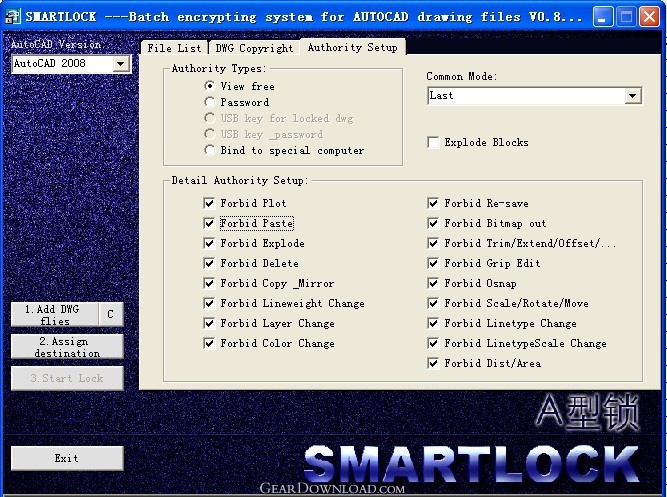Click the Exit button

click(67, 458)
